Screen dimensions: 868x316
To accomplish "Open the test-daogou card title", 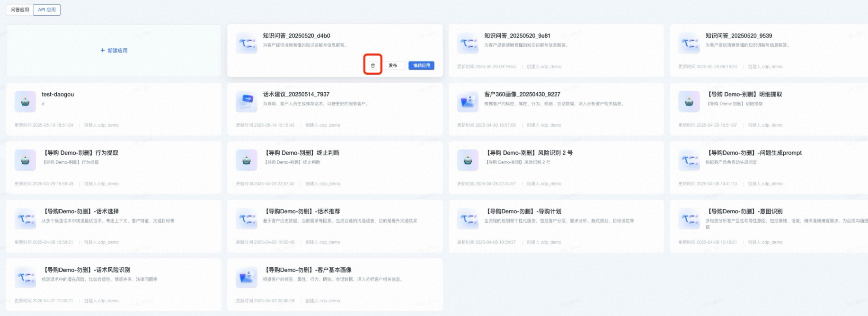I will pos(58,94).
